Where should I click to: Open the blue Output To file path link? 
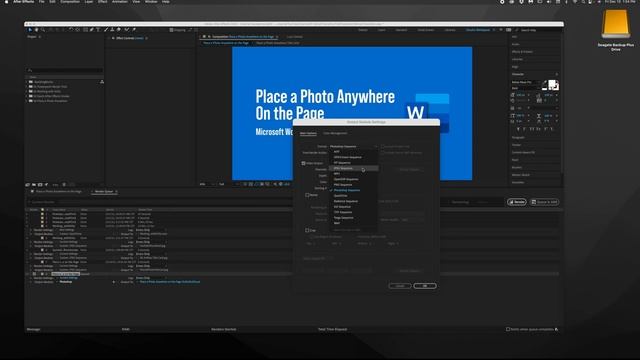point(170,282)
